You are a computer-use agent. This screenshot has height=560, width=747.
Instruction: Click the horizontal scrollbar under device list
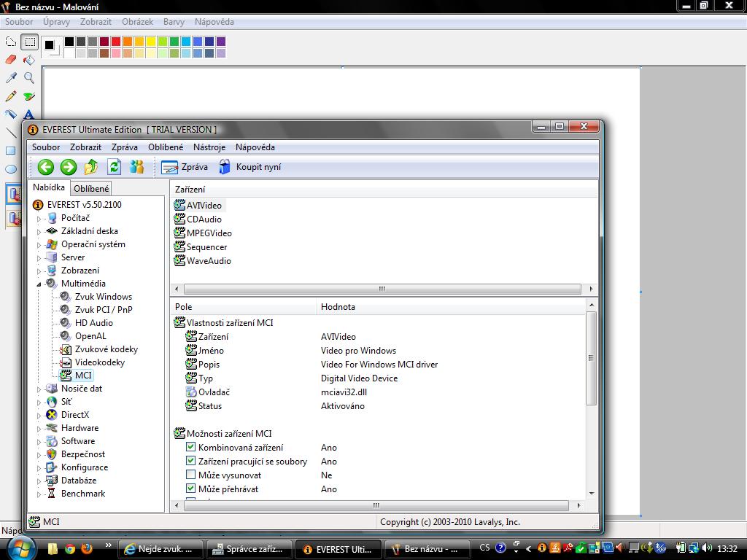click(383, 289)
